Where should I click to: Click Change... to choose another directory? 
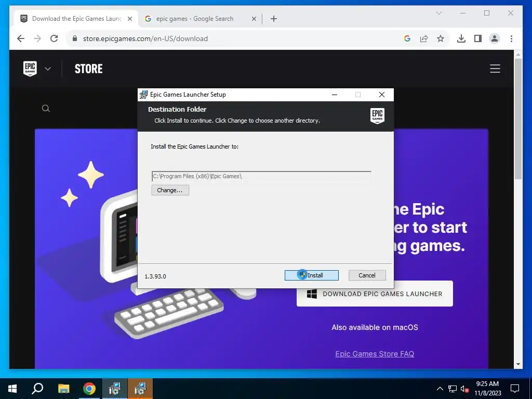(x=170, y=190)
